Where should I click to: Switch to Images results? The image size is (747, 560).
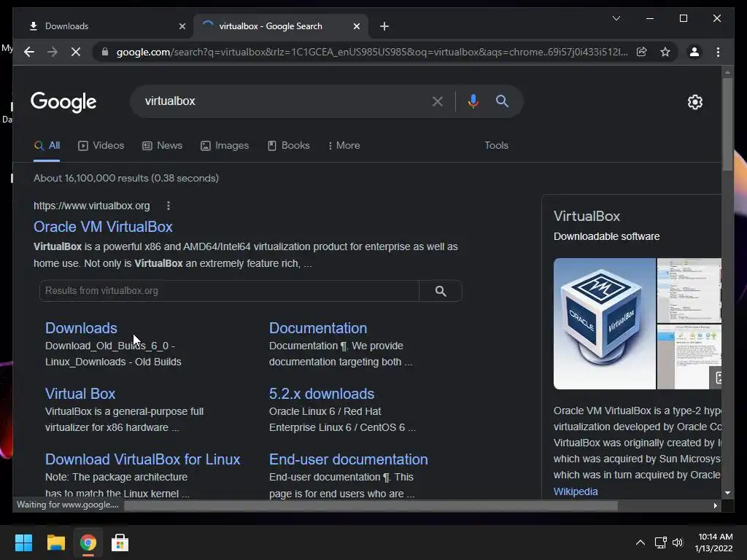pyautogui.click(x=225, y=146)
